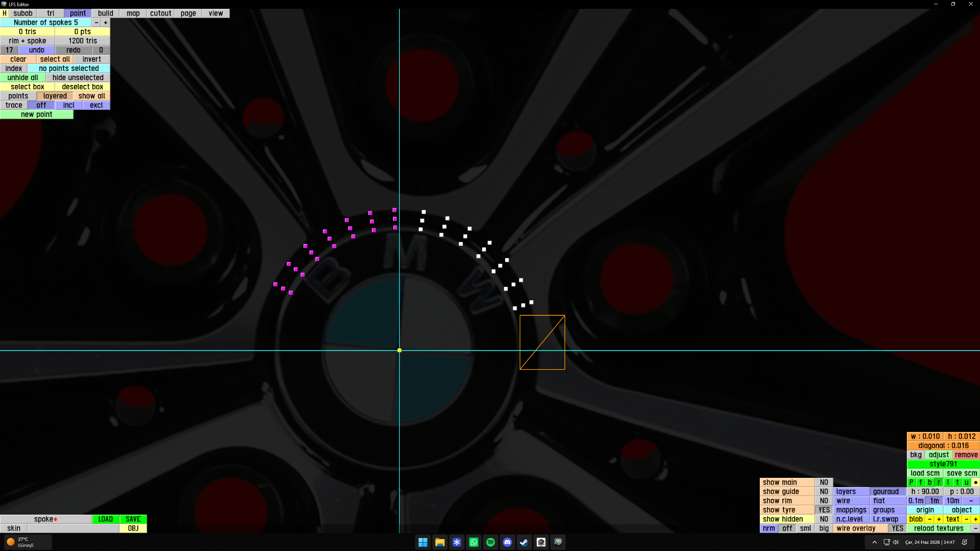Enable show all points display
Image resolution: width=980 pixels, height=551 pixels.
[x=92, y=96]
